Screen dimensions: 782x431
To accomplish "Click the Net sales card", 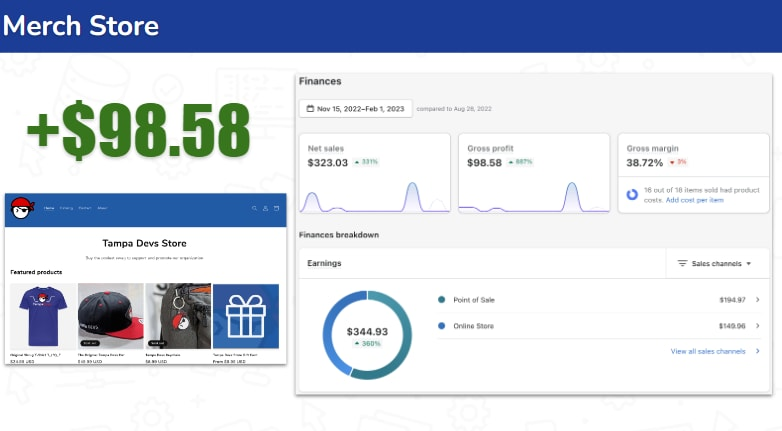I will pos(373,173).
